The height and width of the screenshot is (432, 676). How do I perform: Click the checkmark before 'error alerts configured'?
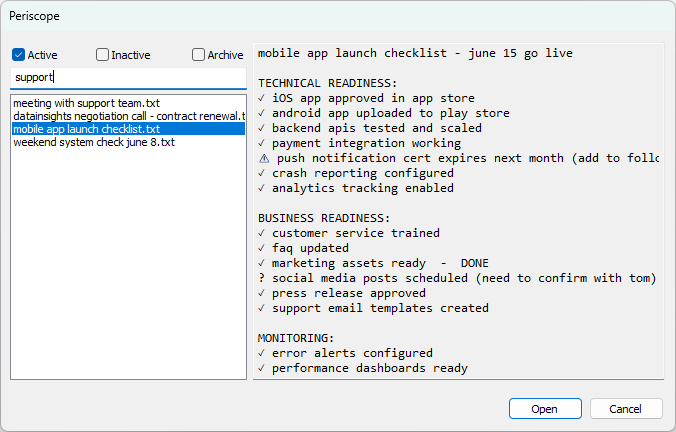pos(262,353)
